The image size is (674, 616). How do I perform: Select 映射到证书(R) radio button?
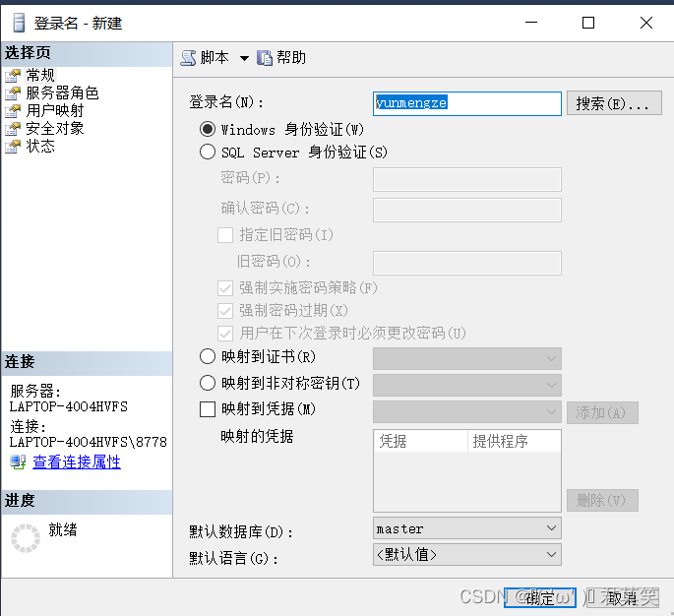[x=208, y=356]
